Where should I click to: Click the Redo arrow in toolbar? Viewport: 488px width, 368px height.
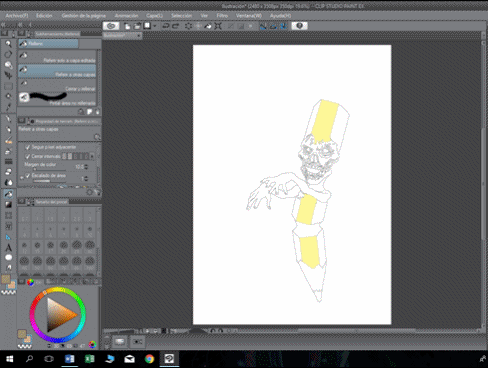(176, 26)
